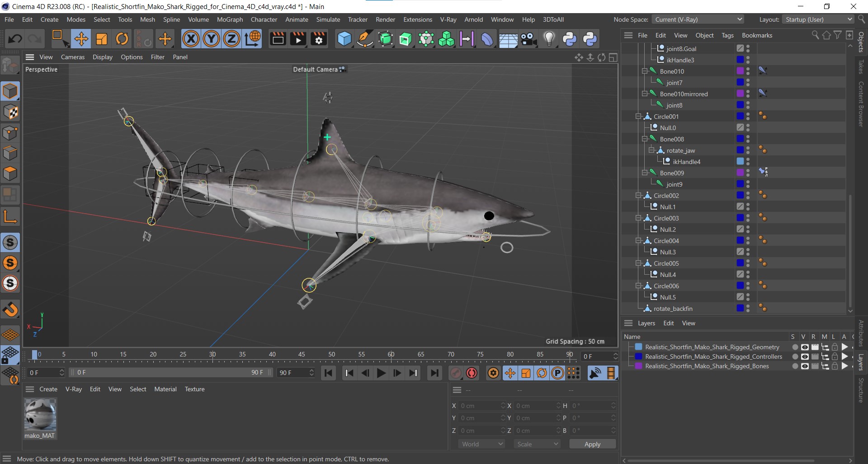Open the MoGraph menu

pos(230,19)
